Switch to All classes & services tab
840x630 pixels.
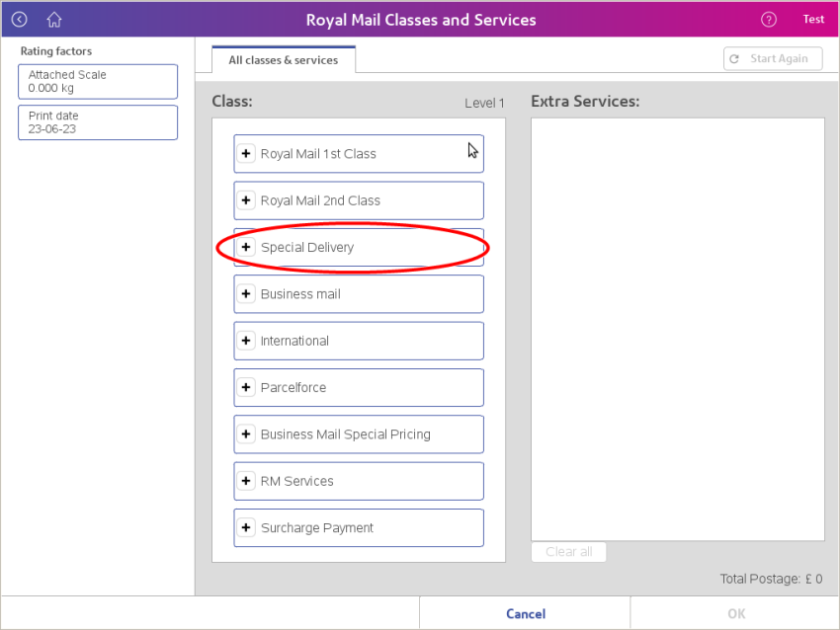point(284,60)
